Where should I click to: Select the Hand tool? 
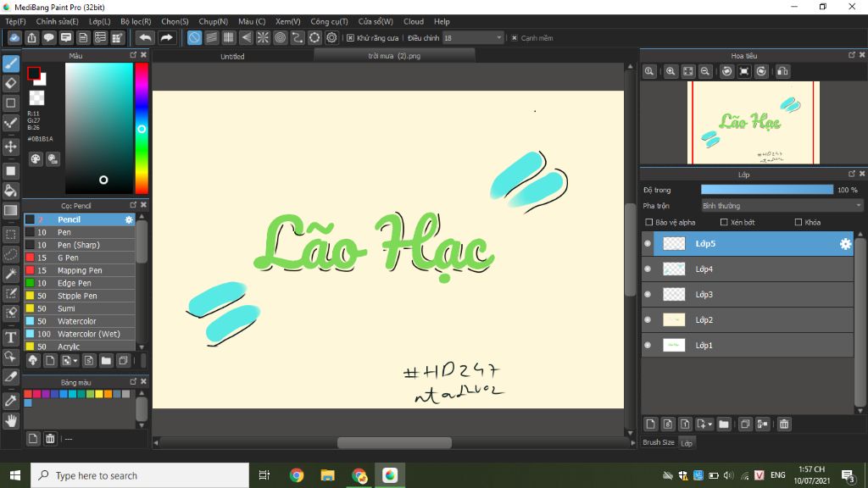pyautogui.click(x=11, y=421)
